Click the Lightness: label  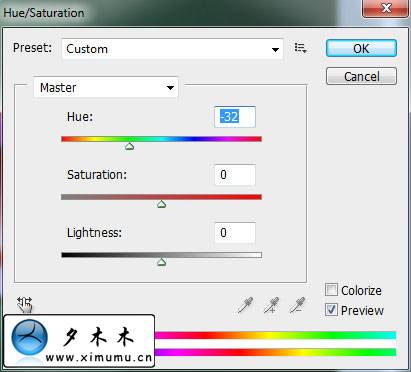pos(94,233)
